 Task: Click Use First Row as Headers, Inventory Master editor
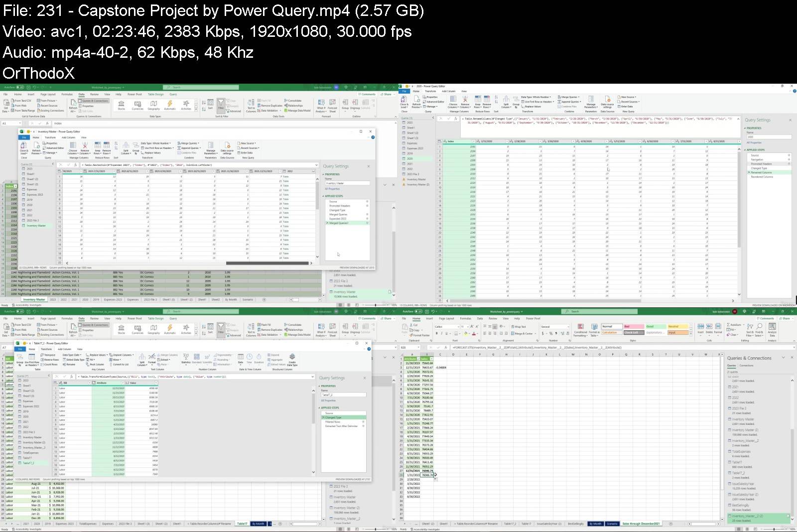157,148
